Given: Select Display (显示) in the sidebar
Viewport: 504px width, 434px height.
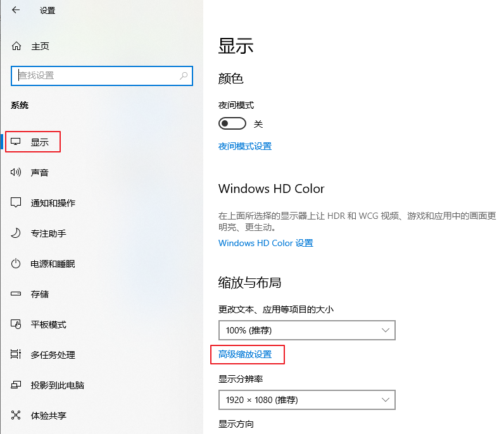Looking at the screenshot, I should (39, 142).
